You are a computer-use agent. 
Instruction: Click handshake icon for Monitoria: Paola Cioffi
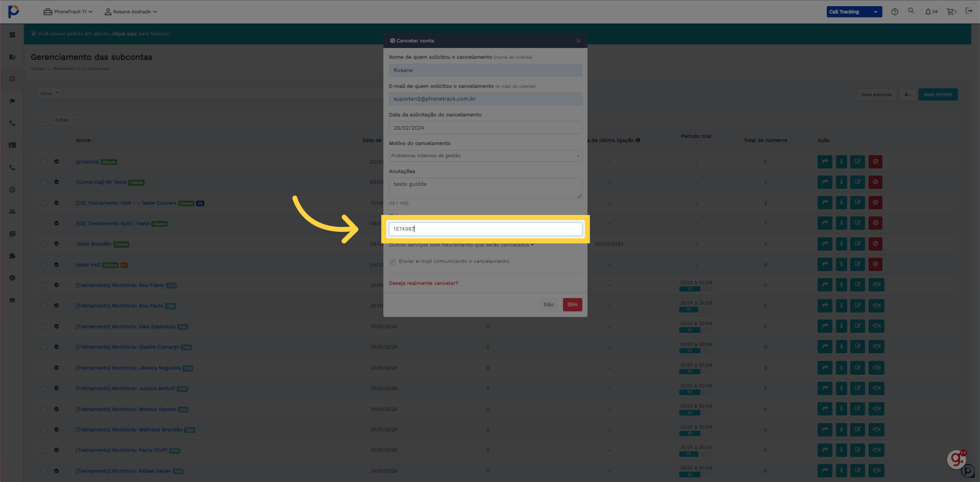point(876,450)
